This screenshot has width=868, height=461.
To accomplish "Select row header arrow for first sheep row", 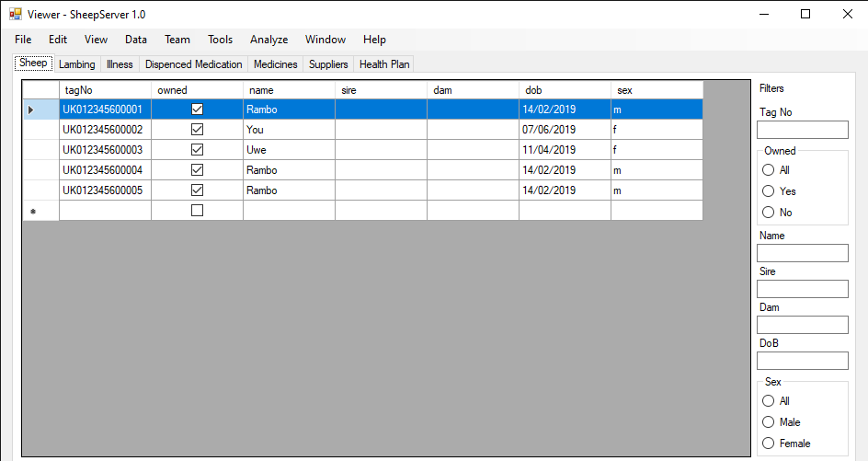I will tap(31, 109).
